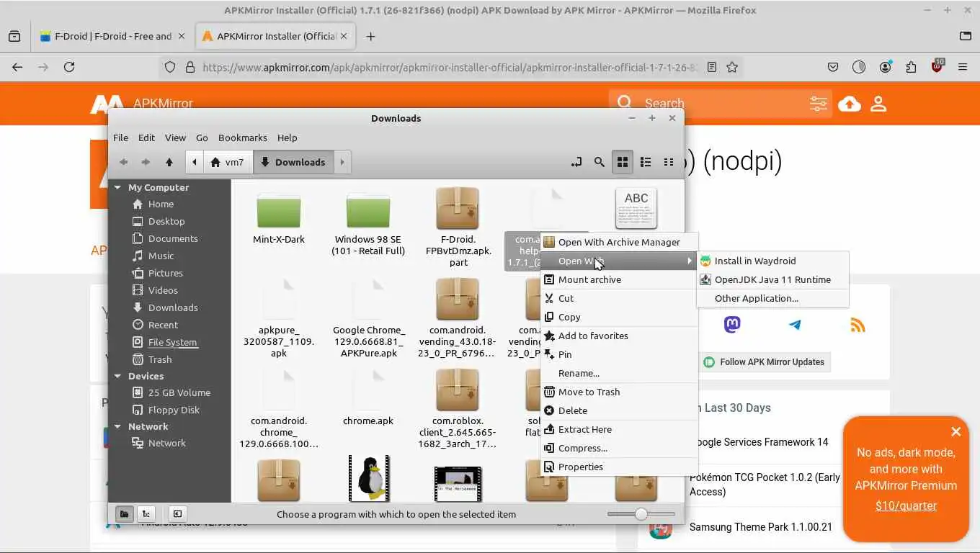Switch to compact view in file manager
Viewport: 980px width, 553px height.
(x=669, y=162)
